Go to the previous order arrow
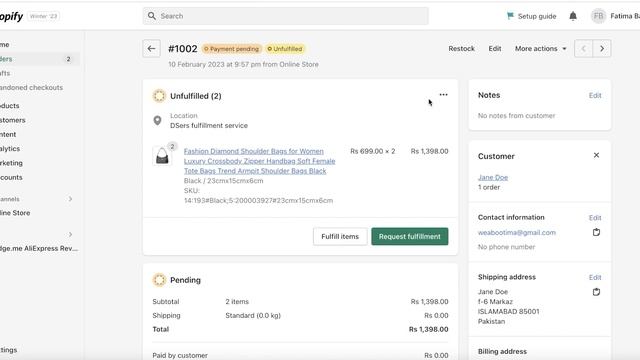 click(584, 49)
